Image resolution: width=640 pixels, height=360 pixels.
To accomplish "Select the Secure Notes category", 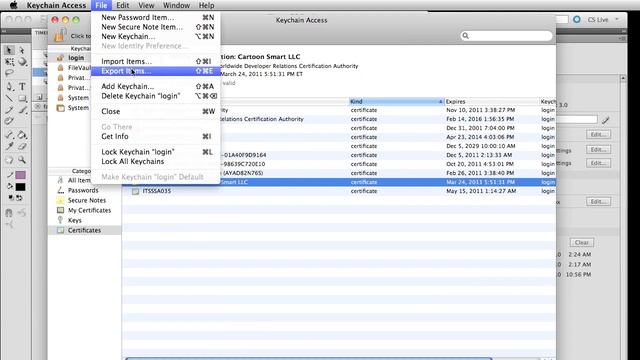I will [x=84, y=200].
